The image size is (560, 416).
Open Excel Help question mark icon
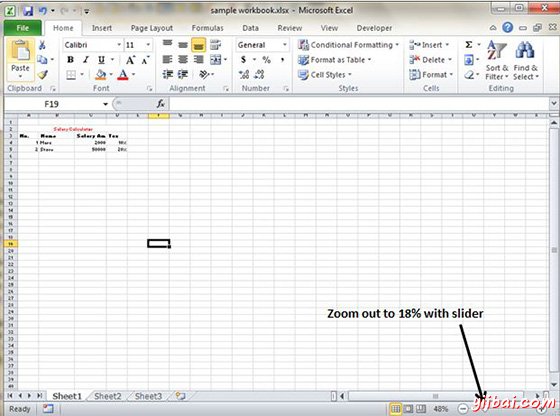pyautogui.click(x=508, y=28)
